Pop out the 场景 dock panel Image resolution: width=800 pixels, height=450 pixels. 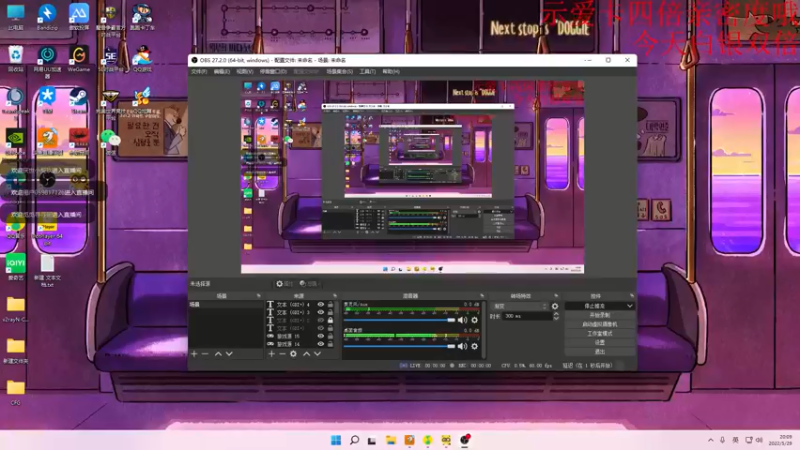click(259, 296)
